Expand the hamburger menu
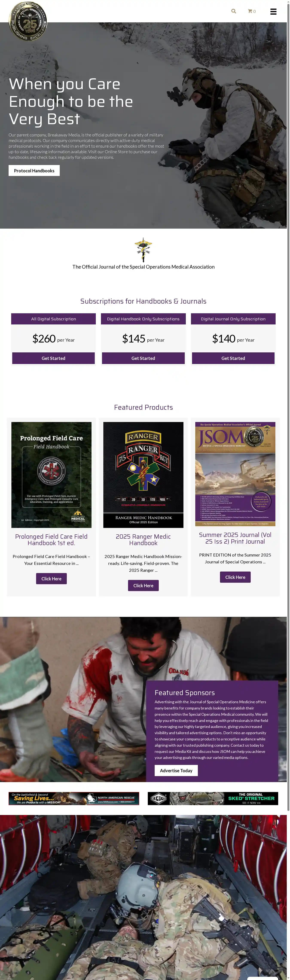290x980 pixels. click(273, 11)
